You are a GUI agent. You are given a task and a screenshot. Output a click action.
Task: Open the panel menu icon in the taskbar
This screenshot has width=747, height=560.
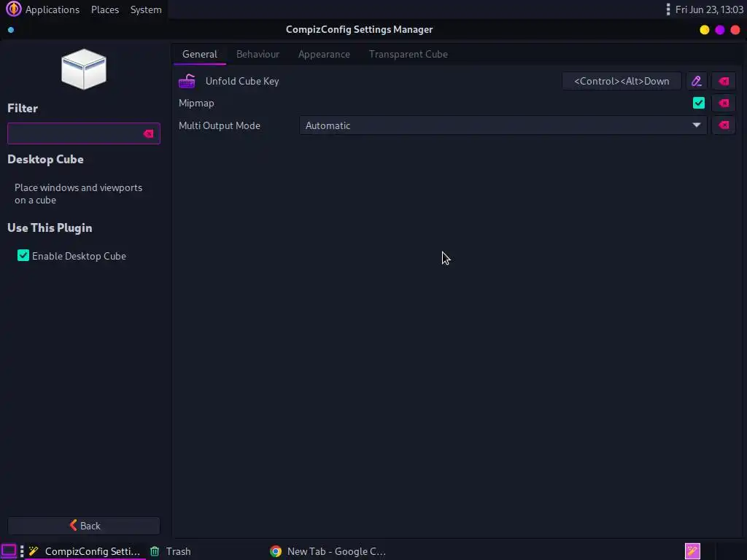9,551
